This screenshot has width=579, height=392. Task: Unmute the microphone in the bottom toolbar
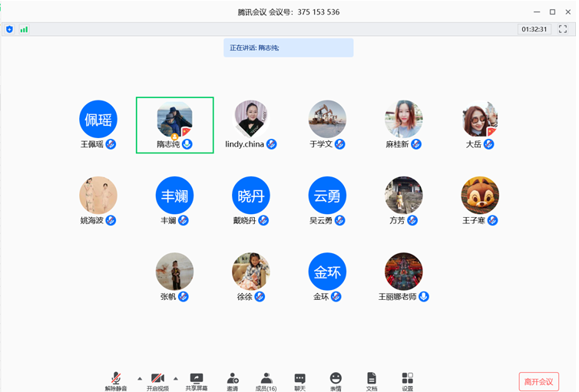click(x=116, y=380)
